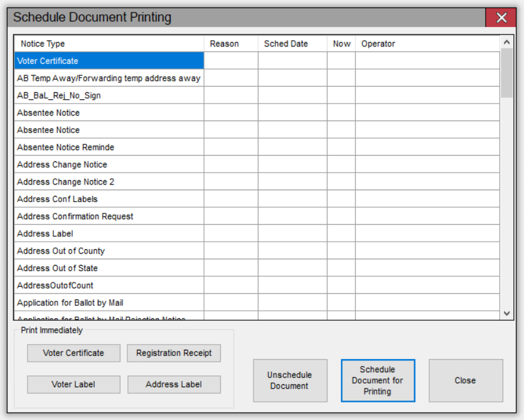
Task: Close the Schedule Document Printing dialog
Action: [501, 18]
